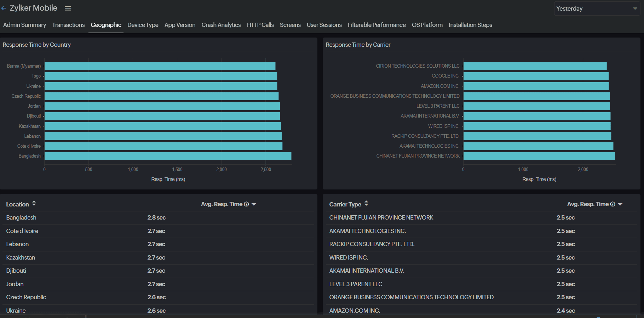Viewport: 644px width, 318px height.
Task: Open the User Sessions tab
Action: [324, 25]
